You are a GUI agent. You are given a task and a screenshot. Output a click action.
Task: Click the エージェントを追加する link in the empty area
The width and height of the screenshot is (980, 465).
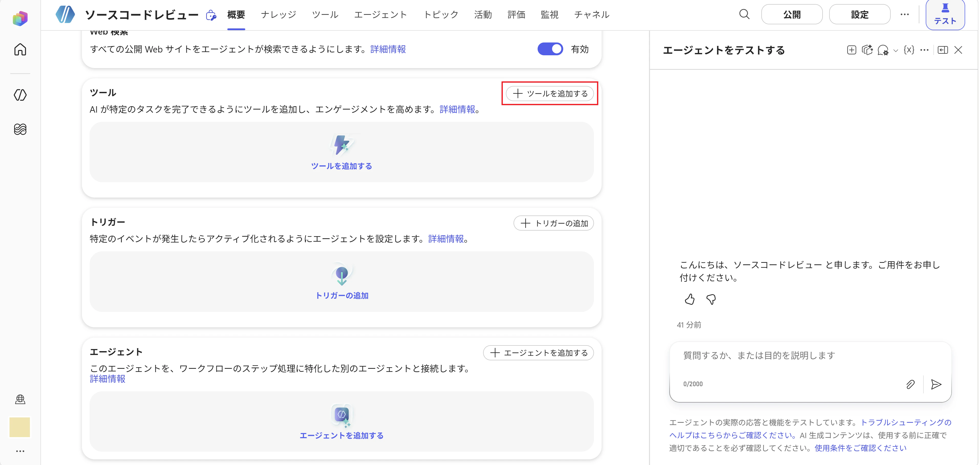[x=342, y=436]
